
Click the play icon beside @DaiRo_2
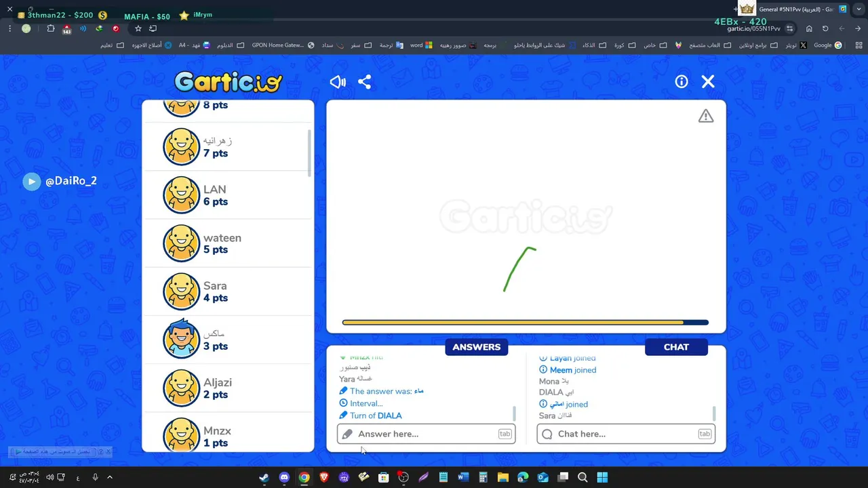pos(32,181)
